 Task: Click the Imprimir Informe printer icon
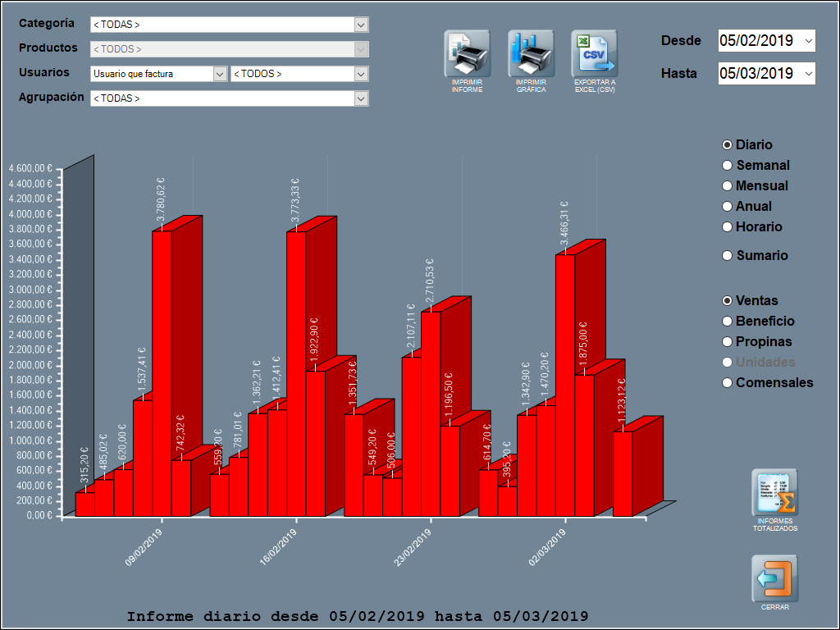point(467,54)
